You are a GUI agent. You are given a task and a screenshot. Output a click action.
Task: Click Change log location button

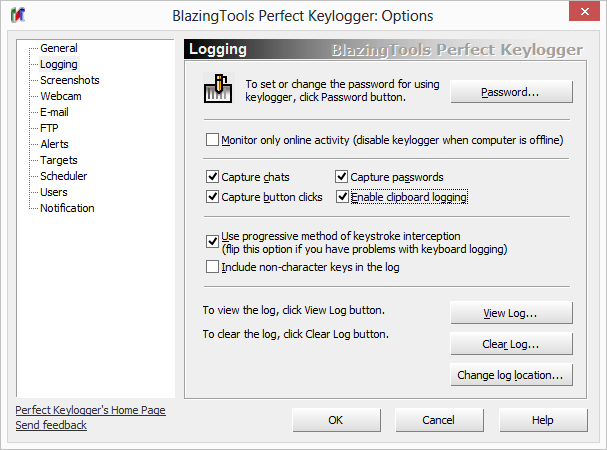[x=511, y=375]
